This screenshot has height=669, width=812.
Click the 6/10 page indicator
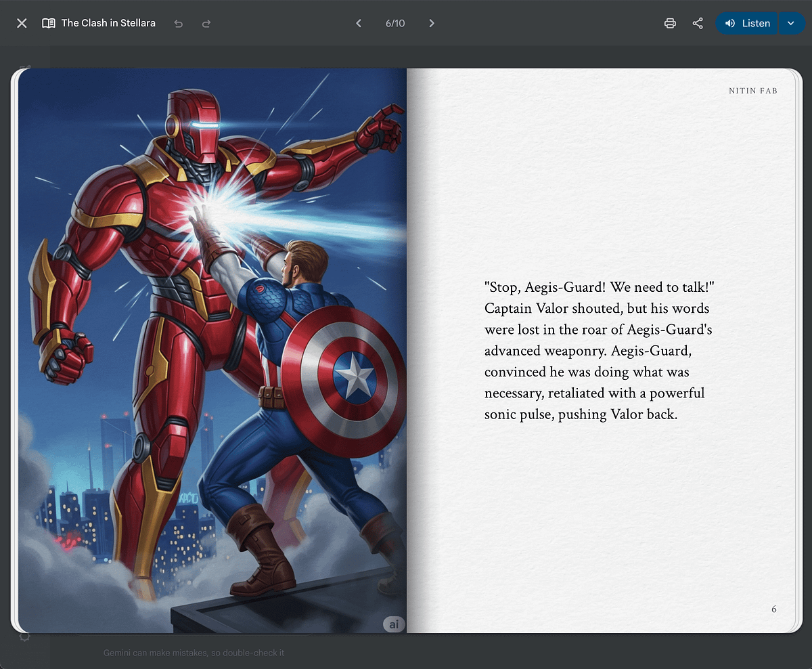[x=395, y=23]
